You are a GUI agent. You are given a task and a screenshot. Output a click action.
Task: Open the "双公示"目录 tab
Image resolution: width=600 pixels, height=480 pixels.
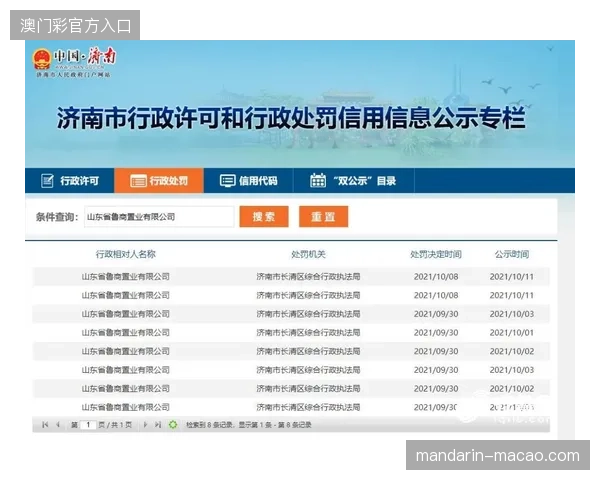[x=354, y=181]
